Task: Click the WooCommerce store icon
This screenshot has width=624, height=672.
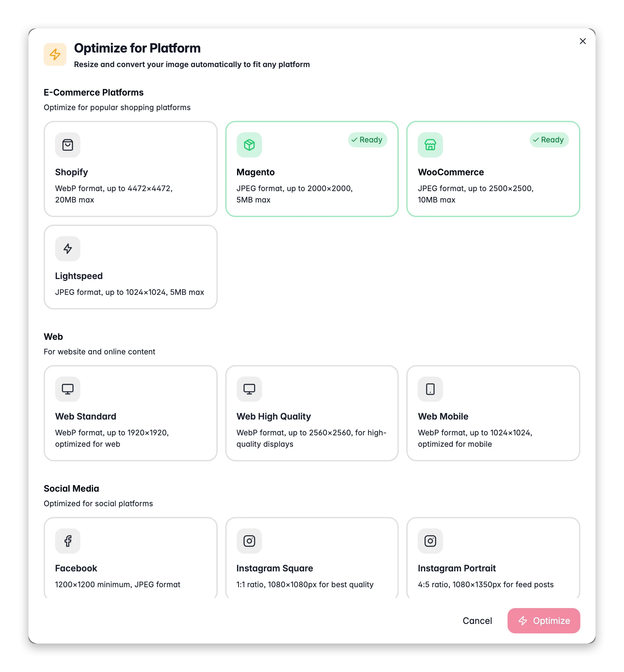Action: click(430, 145)
